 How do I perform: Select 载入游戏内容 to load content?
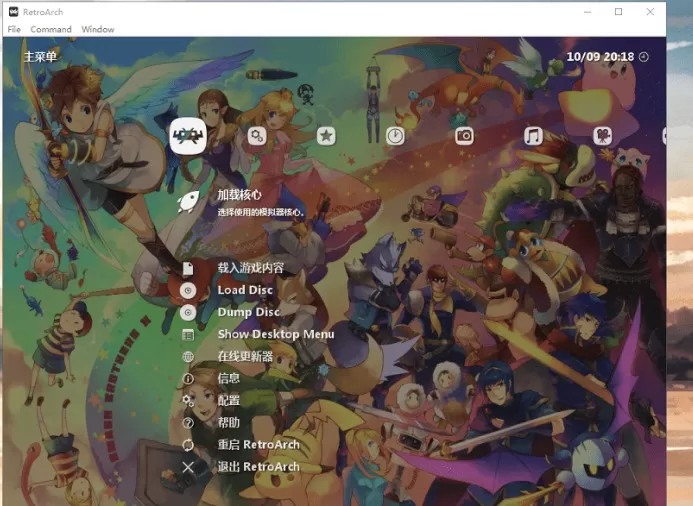click(x=250, y=268)
